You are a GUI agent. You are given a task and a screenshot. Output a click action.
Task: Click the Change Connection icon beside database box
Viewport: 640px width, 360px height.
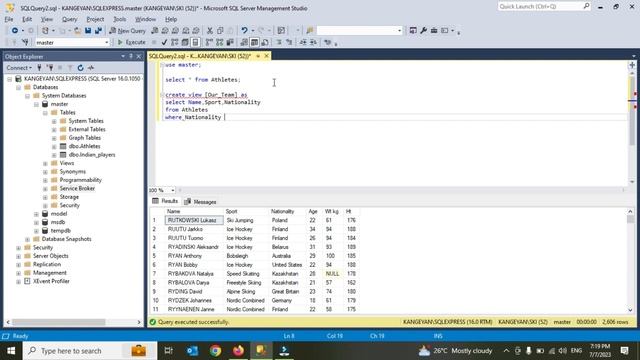point(25,42)
